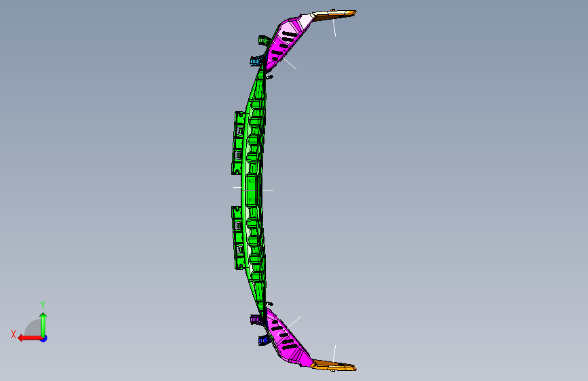Select the lower green mounting plate on left

click(238, 238)
